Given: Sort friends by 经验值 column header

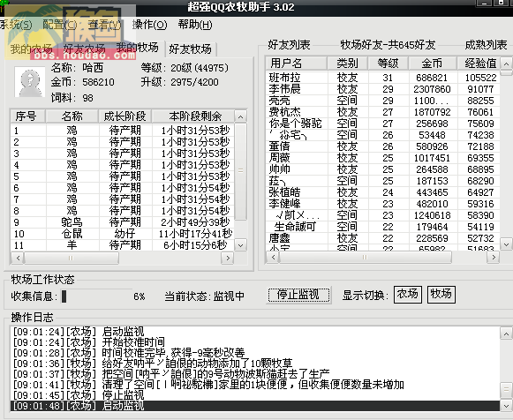Looking at the screenshot, I should 479,63.
